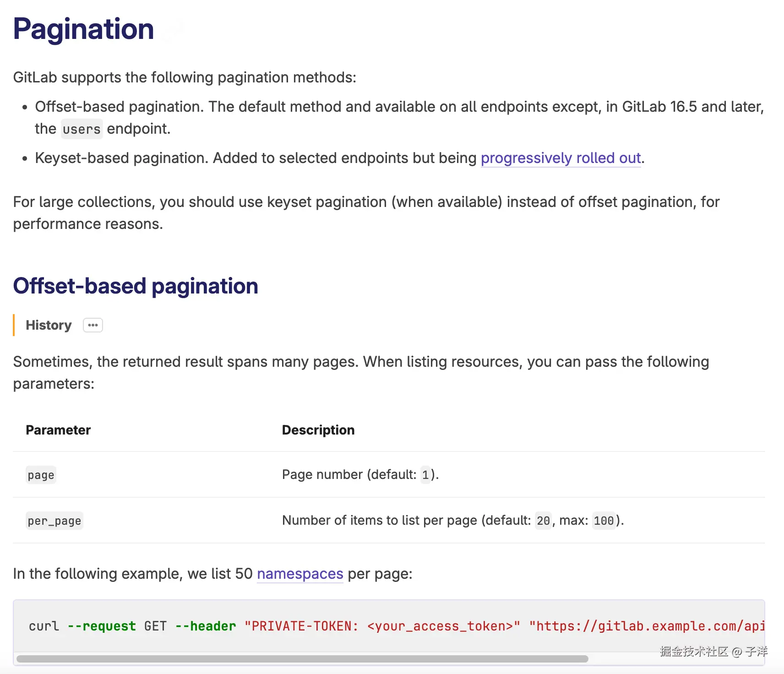Screen dimensions: 784x674
Task: Click the 'History' label
Action: 49,325
